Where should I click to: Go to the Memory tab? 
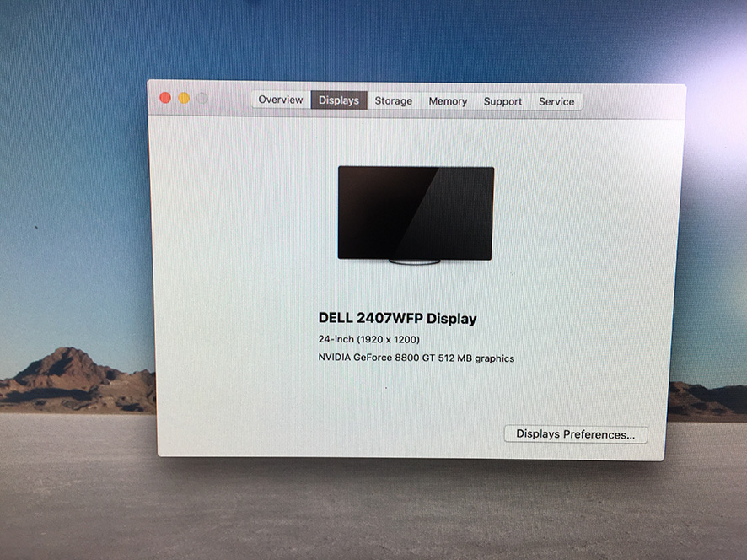point(448,101)
